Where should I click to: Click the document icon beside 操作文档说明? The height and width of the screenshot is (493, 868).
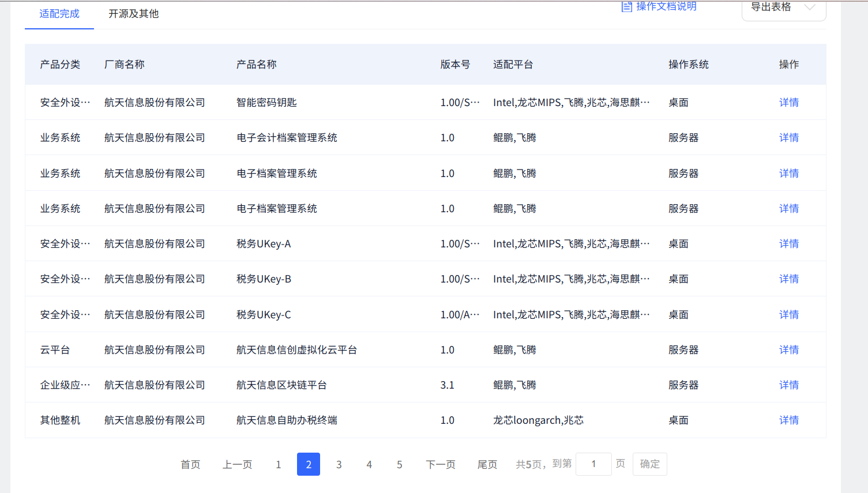[x=626, y=7]
